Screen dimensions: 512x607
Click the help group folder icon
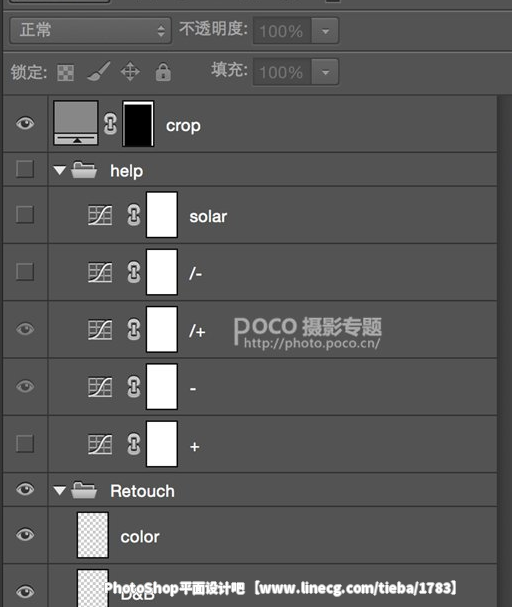coord(84,170)
